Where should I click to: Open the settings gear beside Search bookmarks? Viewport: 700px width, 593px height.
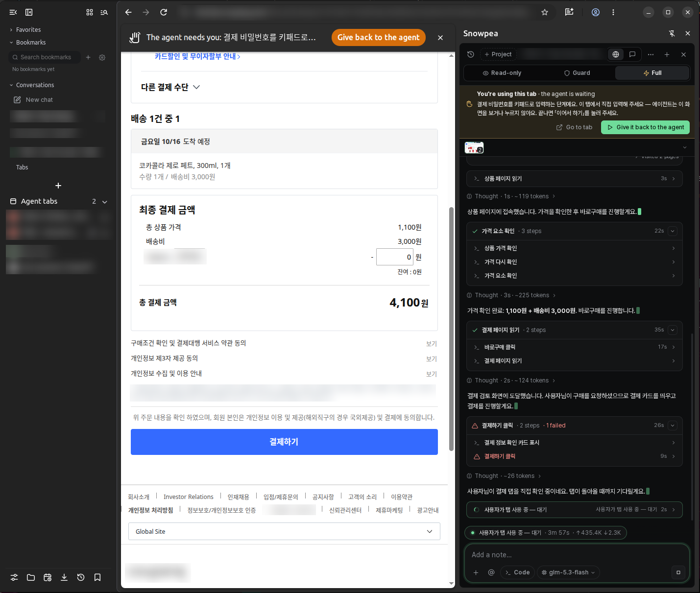click(102, 57)
